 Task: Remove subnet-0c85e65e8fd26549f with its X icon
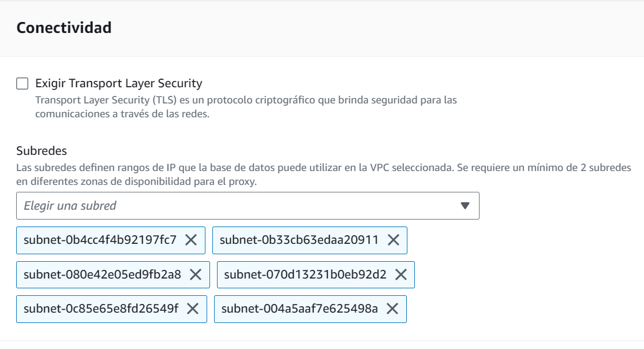pyautogui.click(x=193, y=309)
